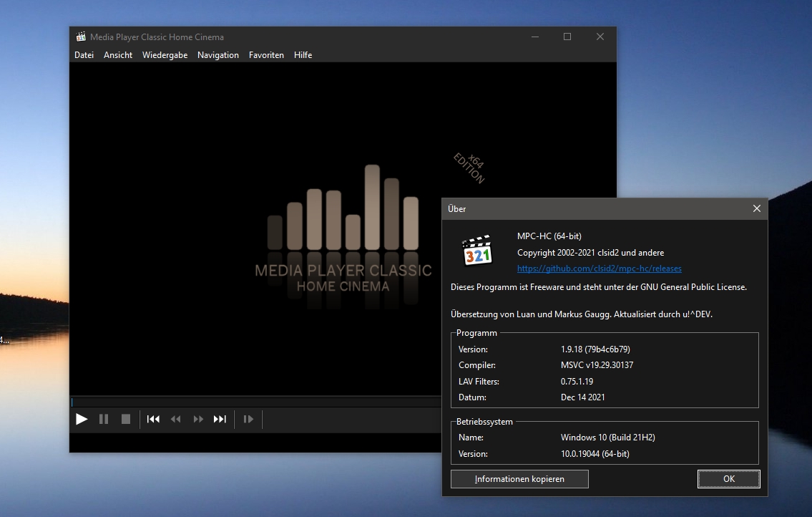The width and height of the screenshot is (812, 517).
Task: Click the GNU General Public License sentence
Action: (x=599, y=286)
